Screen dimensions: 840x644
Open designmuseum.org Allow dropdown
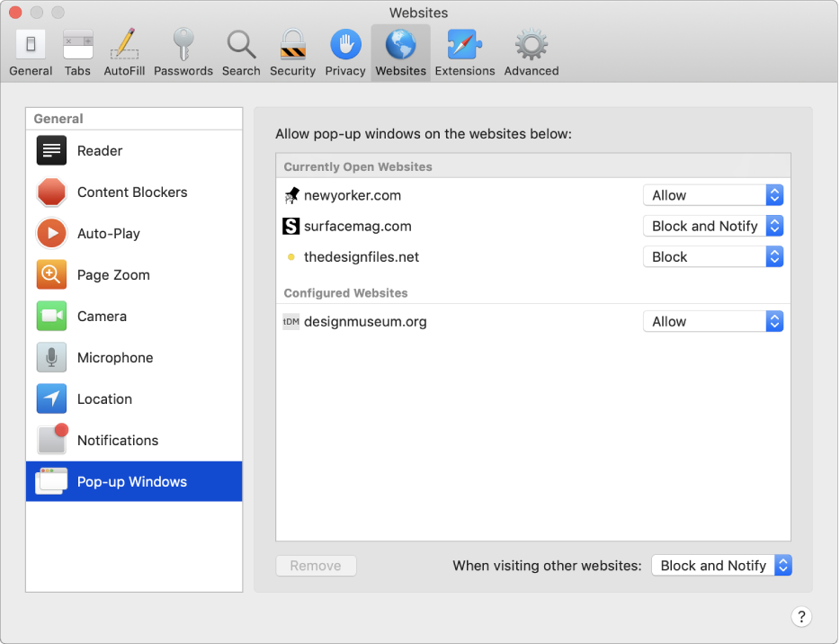[713, 321]
